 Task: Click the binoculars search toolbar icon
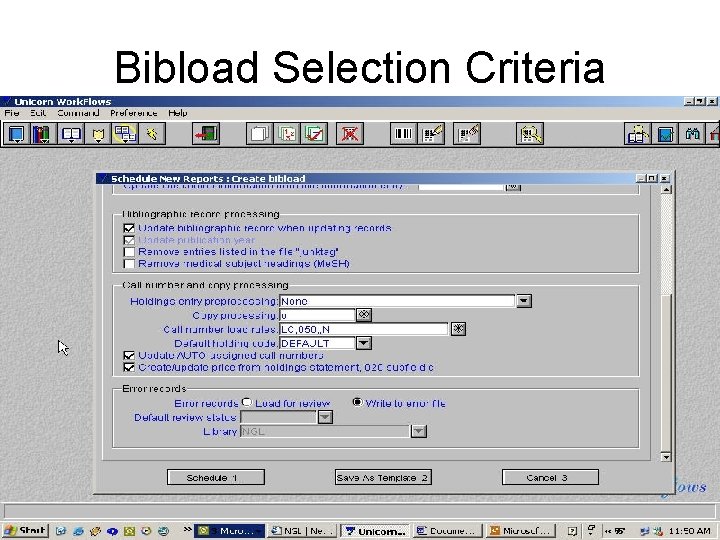692,134
